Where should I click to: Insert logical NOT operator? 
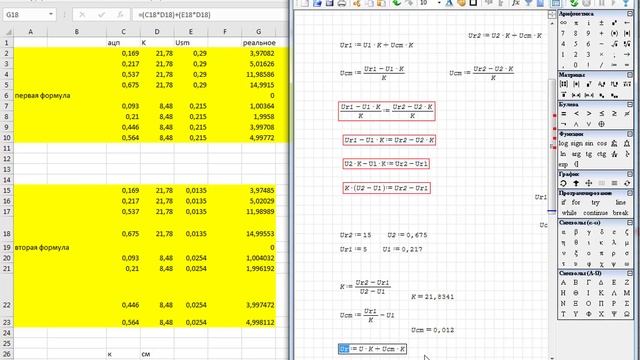point(563,124)
